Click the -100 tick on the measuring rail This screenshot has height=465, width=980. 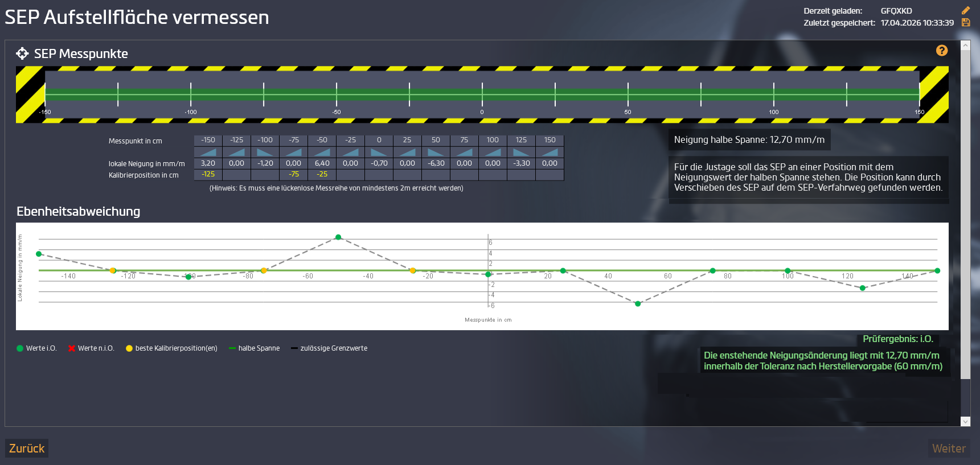click(191, 94)
